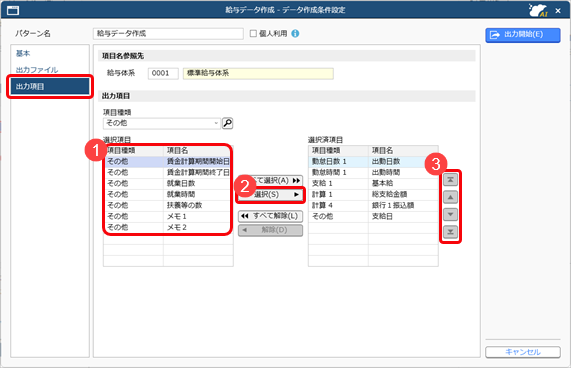Select the 賃金計算期間開始日 row
Screen dimensions: 571x368
pos(168,162)
